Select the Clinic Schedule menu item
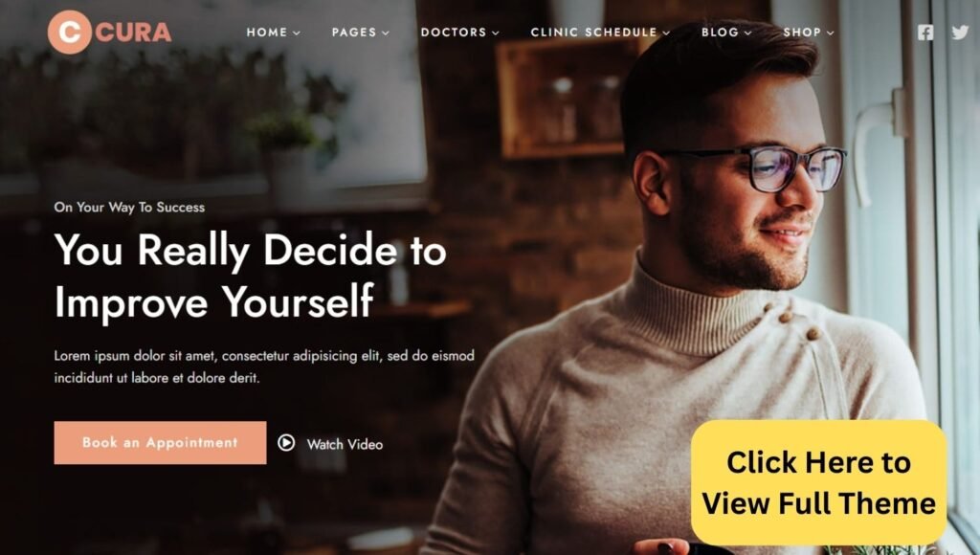This screenshot has height=555, width=980. pos(593,32)
